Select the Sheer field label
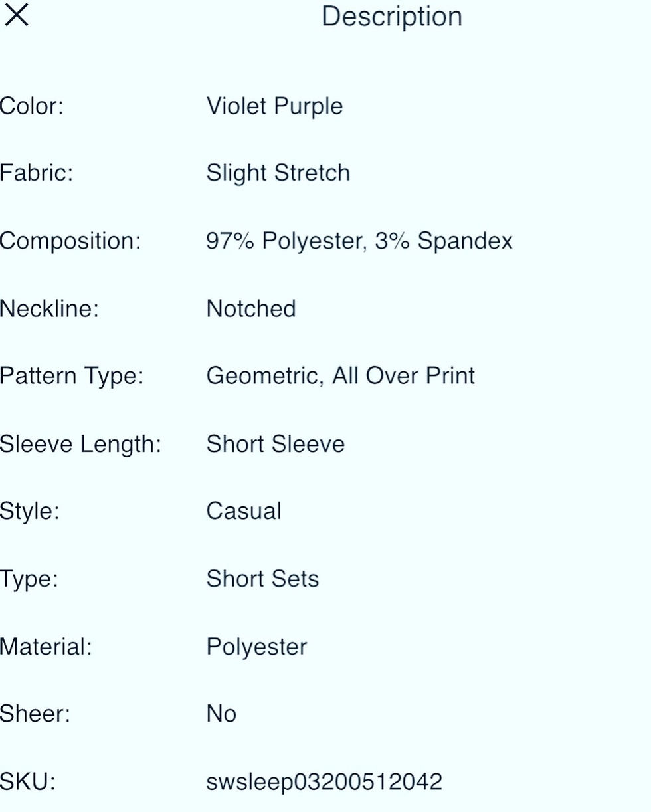 pyautogui.click(x=35, y=714)
